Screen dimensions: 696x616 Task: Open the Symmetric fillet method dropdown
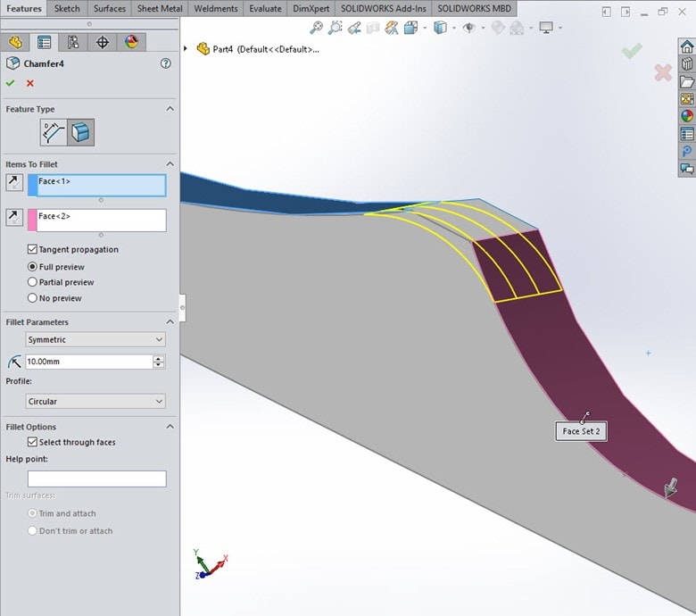[x=95, y=339]
